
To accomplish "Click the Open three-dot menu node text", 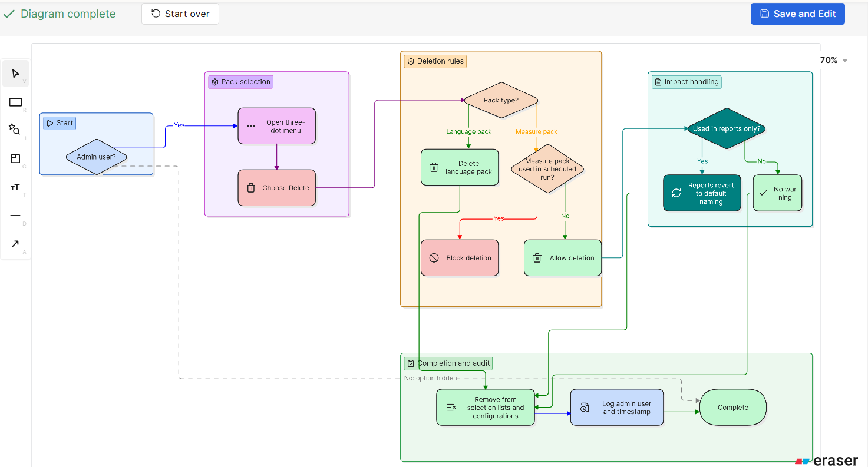I will [x=286, y=126].
